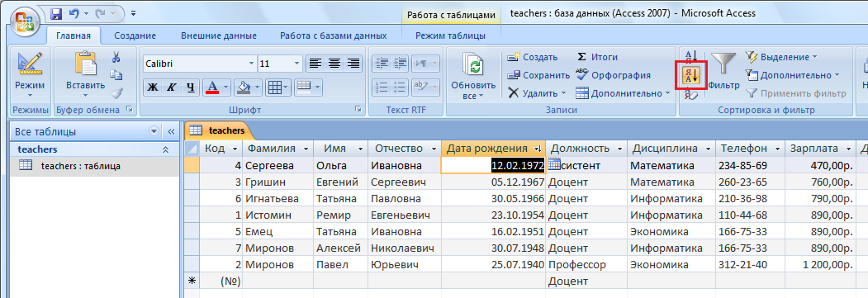Open the customize quick access toolbar arrow

(x=134, y=12)
